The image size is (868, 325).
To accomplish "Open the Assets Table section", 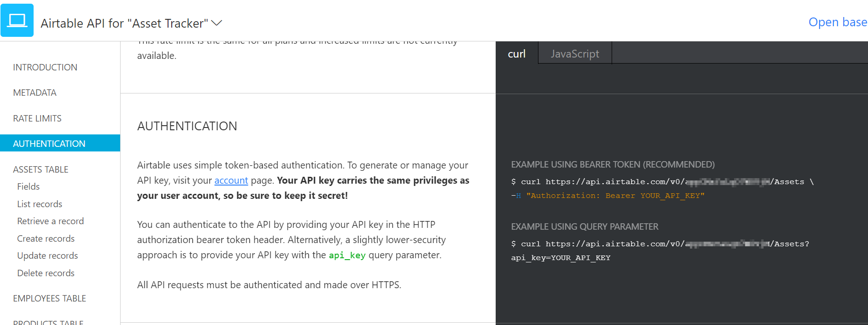I will pos(41,169).
